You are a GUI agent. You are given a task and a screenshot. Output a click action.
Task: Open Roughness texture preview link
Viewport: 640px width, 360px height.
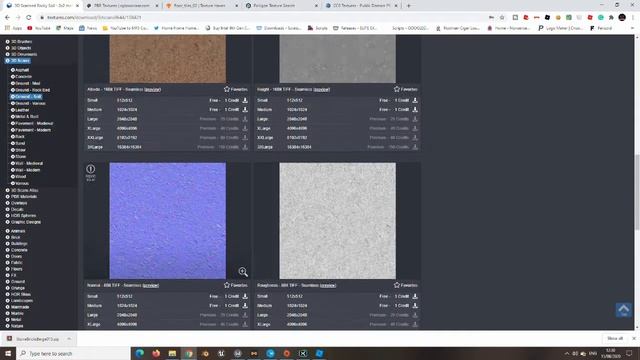point(328,285)
